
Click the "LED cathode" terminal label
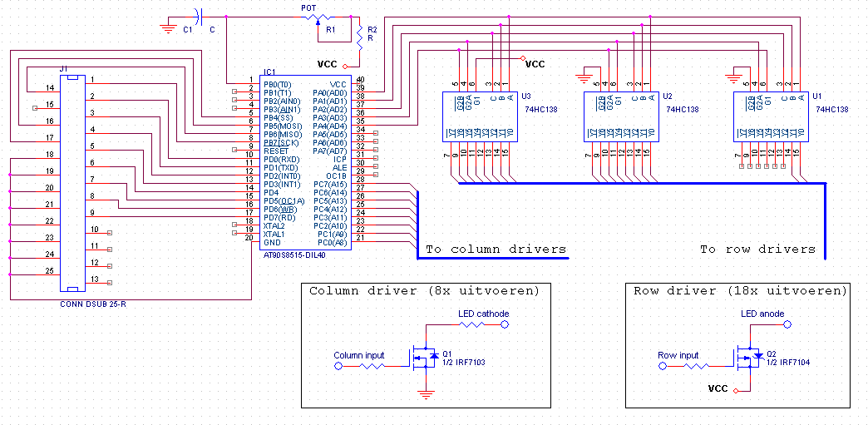(483, 314)
